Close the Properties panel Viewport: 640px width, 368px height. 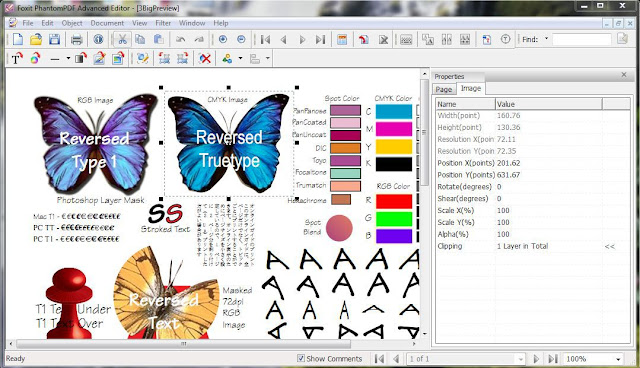(x=624, y=75)
